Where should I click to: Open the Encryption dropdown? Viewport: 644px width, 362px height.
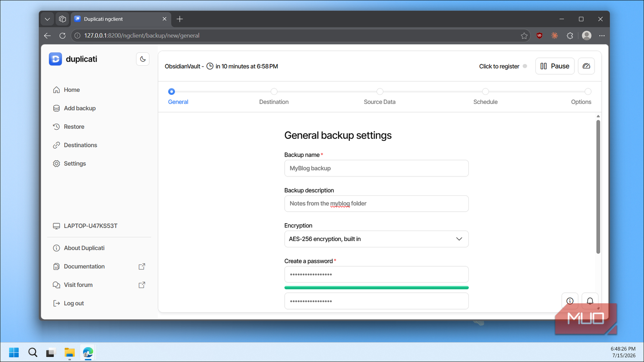377,239
